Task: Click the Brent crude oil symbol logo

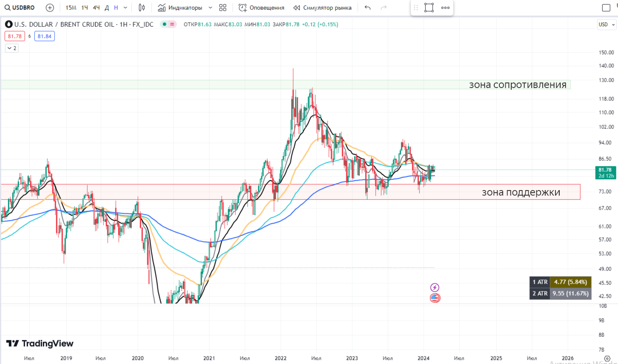Action: 9,24
